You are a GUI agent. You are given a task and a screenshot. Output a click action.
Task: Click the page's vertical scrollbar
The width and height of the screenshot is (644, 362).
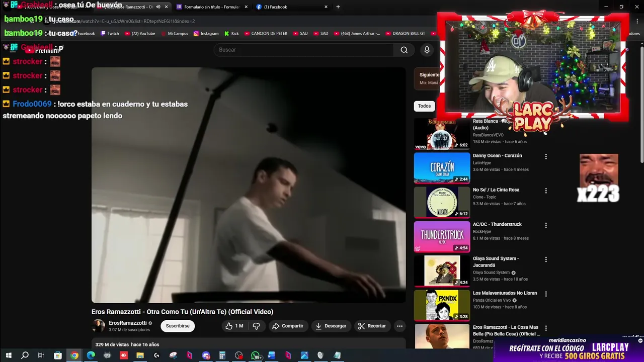(641, 106)
